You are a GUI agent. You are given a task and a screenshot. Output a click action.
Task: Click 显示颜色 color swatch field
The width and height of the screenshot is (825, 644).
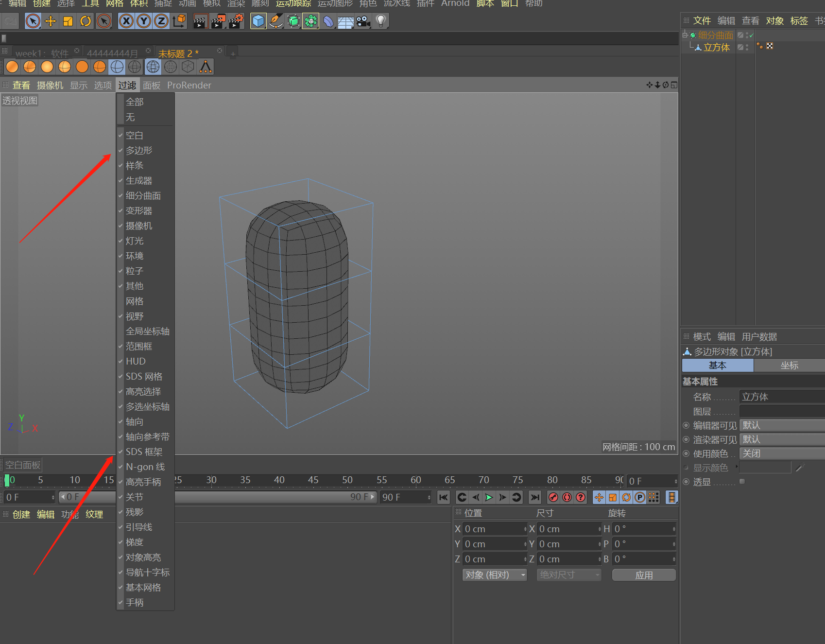765,468
